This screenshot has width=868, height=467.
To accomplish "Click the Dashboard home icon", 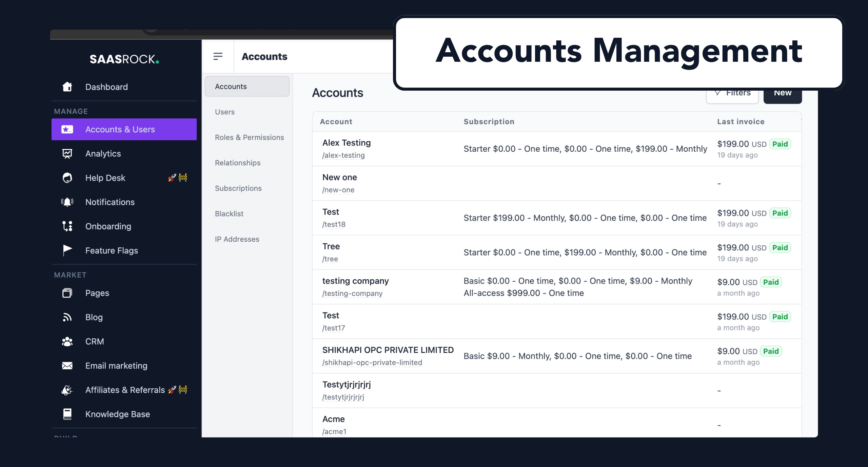I will pos(67,86).
